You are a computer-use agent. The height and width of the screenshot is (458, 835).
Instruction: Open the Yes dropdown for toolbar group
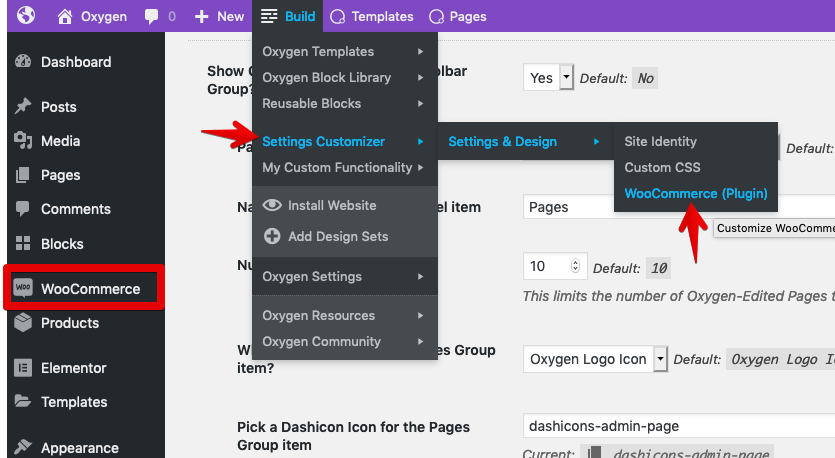pos(548,78)
